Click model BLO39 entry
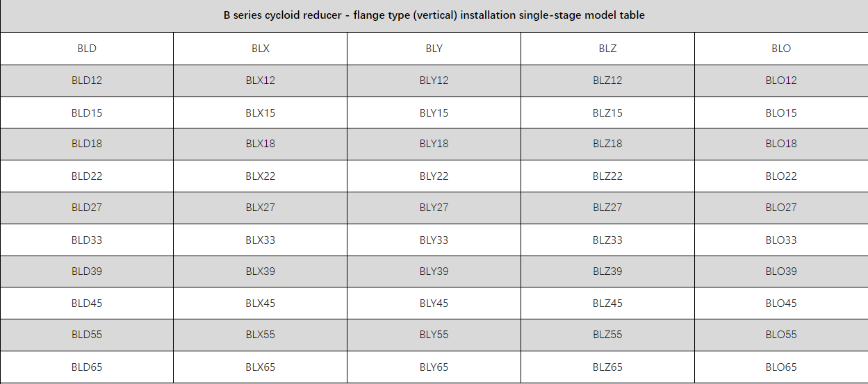The image size is (868, 384). coord(781,272)
